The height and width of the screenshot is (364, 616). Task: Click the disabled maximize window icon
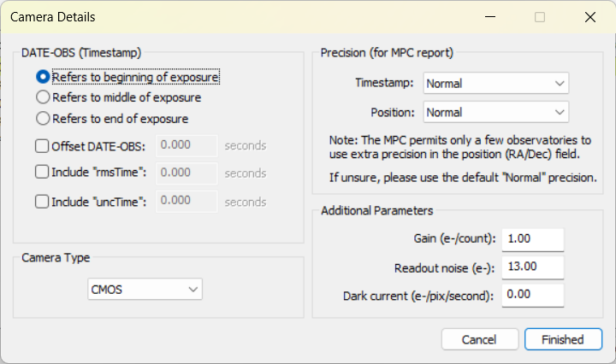point(540,17)
